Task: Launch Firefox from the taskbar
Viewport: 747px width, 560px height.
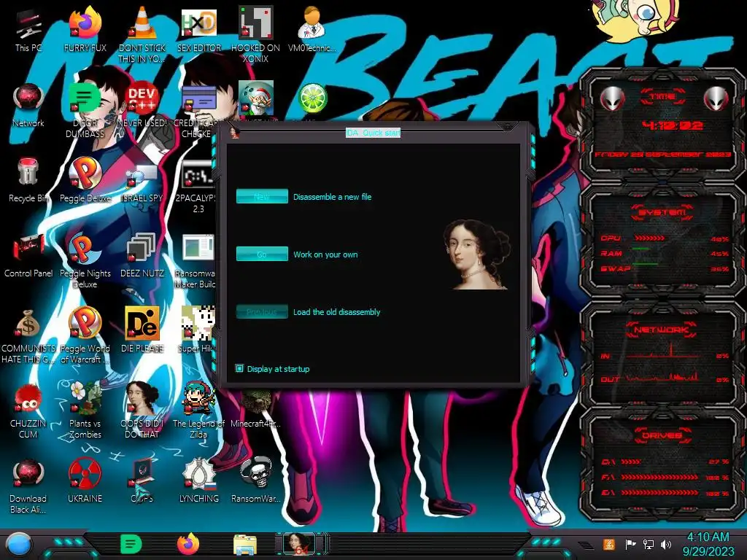Action: [188, 544]
